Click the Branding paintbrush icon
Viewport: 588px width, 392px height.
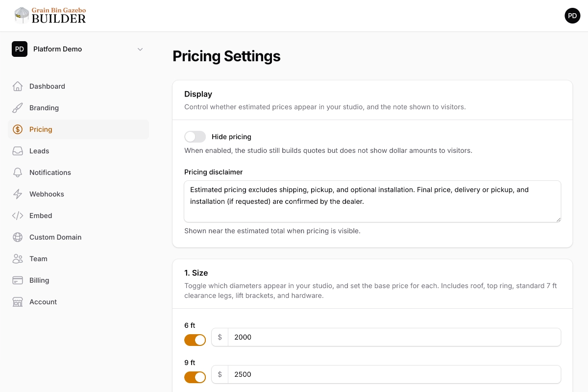pyautogui.click(x=18, y=108)
